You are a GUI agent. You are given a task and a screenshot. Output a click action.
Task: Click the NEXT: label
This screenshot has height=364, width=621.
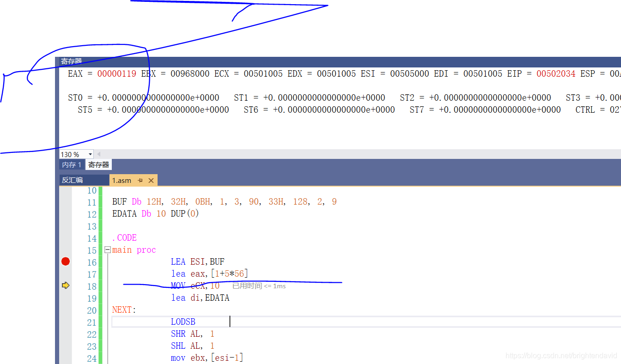tap(124, 310)
